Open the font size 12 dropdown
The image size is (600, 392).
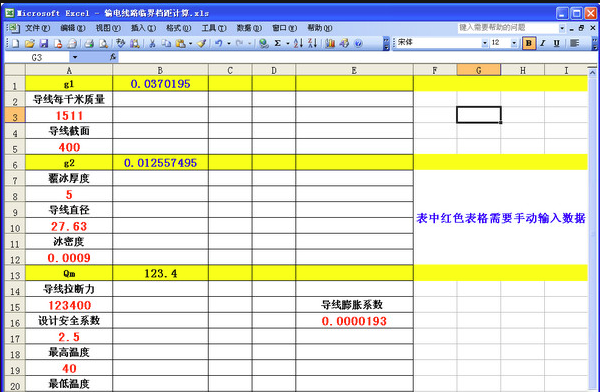(514, 43)
